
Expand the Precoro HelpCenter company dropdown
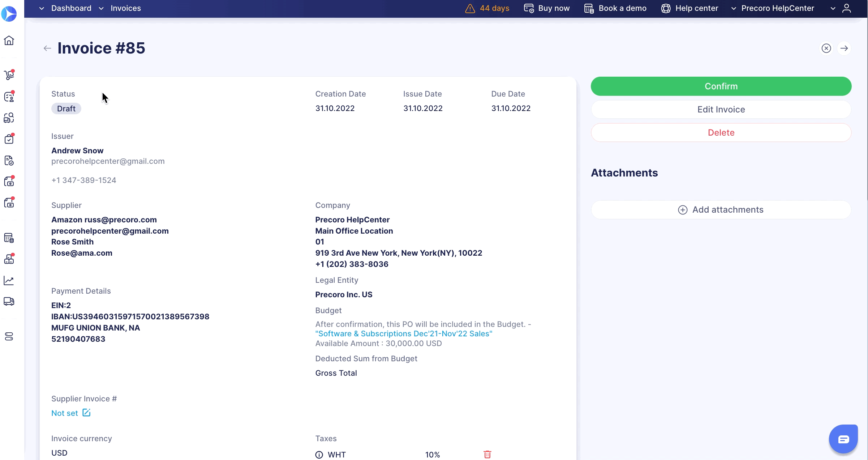774,8
